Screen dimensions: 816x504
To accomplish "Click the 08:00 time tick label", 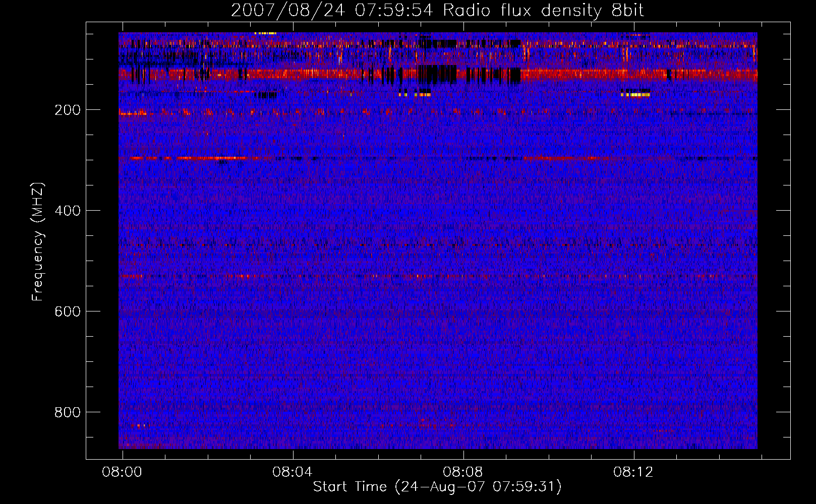I will (122, 472).
